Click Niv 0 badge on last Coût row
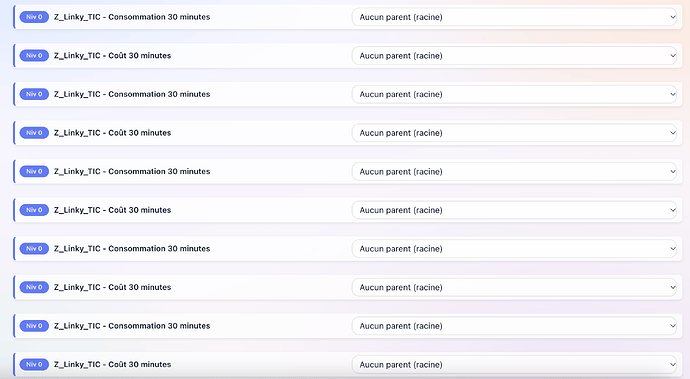This screenshot has width=690, height=379. coord(34,365)
